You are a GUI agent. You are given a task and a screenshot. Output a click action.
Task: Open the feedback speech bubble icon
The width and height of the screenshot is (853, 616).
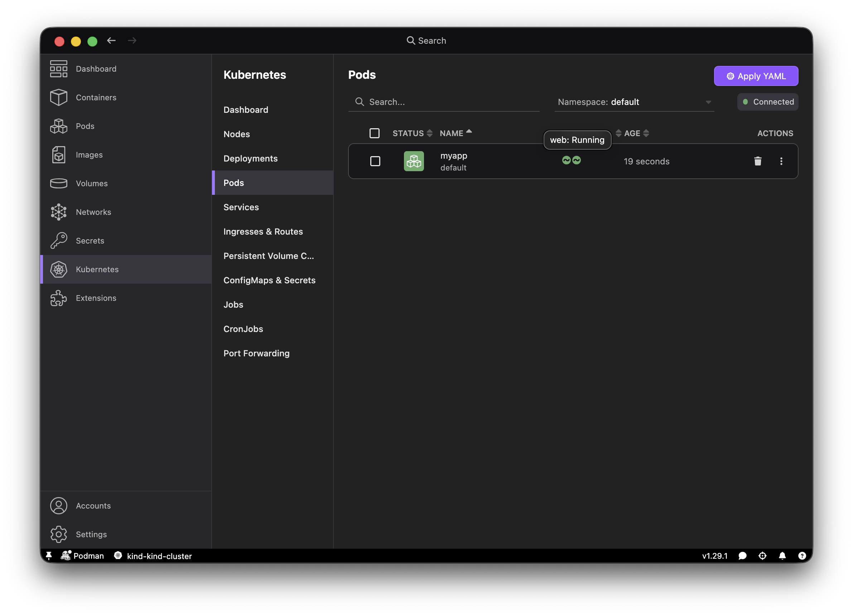(x=742, y=555)
